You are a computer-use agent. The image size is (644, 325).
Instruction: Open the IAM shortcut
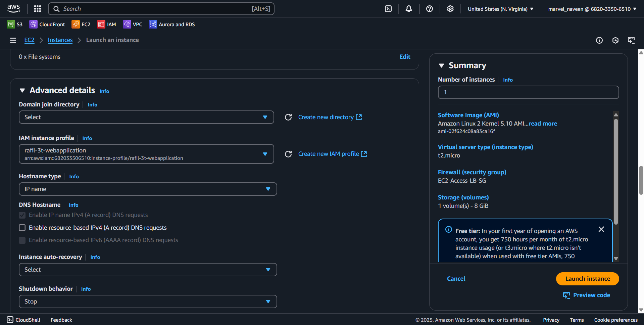tap(107, 24)
